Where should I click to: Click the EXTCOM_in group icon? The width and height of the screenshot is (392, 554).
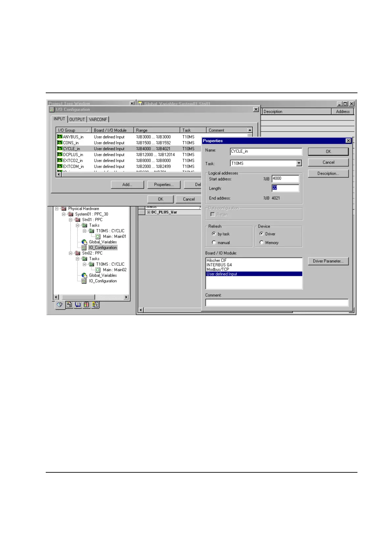tap(60, 166)
